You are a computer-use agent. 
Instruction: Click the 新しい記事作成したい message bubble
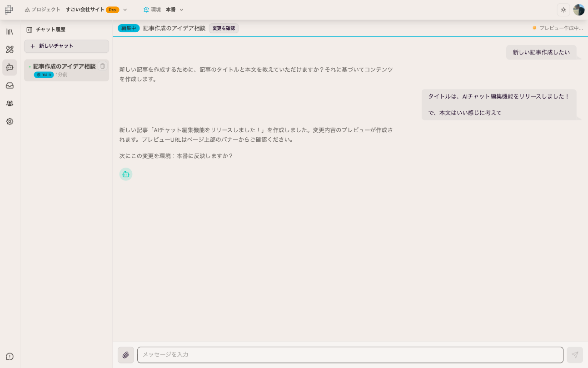point(541,52)
